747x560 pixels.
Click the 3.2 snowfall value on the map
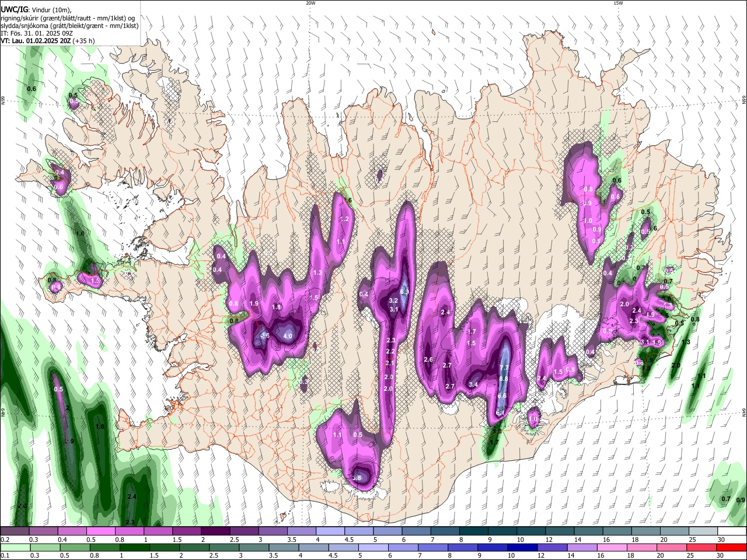click(393, 300)
